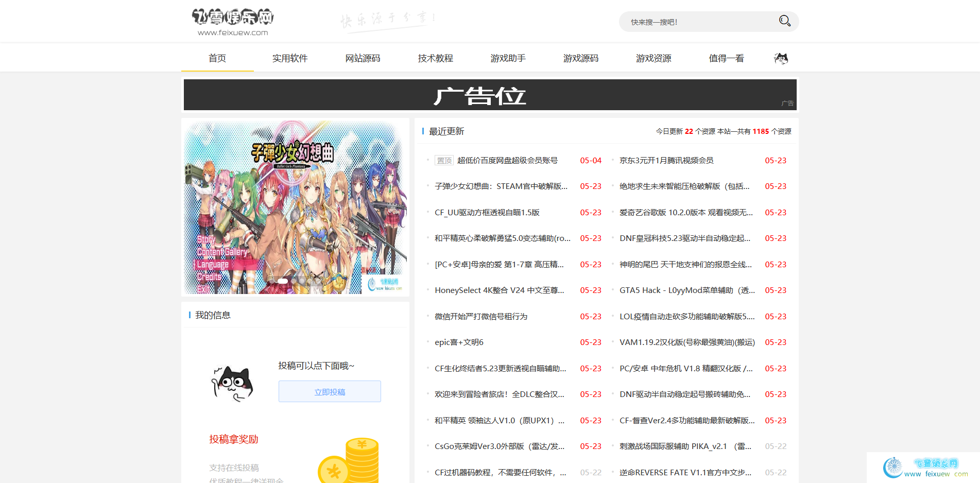
Task: Open 爱奇艺谷歌版 10.2.0版本 post
Action: 686,212
